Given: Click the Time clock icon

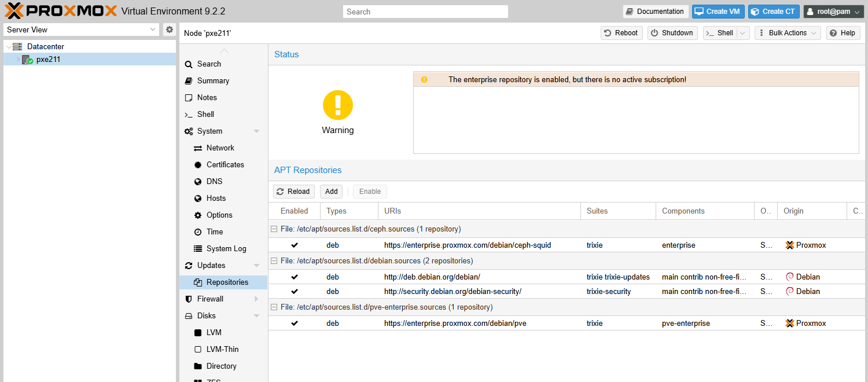Looking at the screenshot, I should click(x=198, y=232).
